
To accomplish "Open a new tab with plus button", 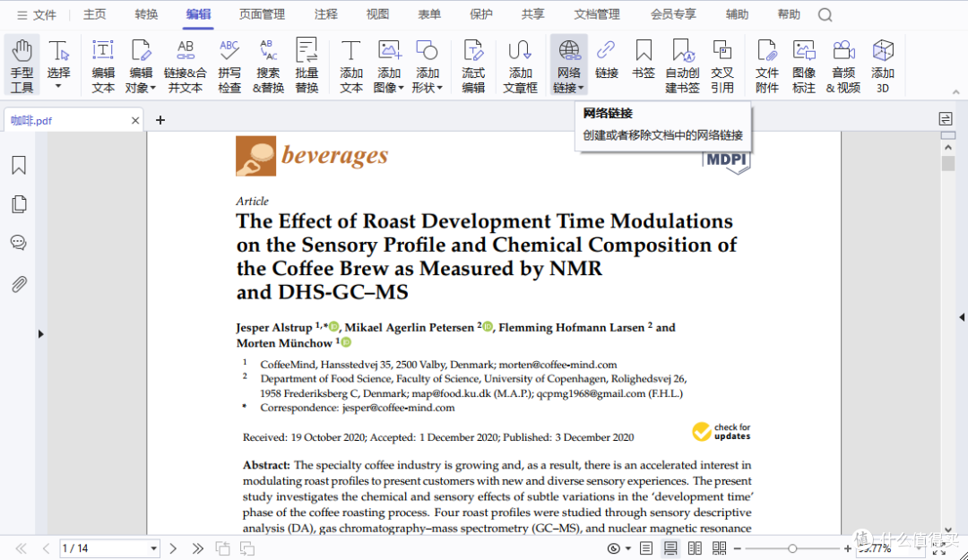I will click(160, 120).
